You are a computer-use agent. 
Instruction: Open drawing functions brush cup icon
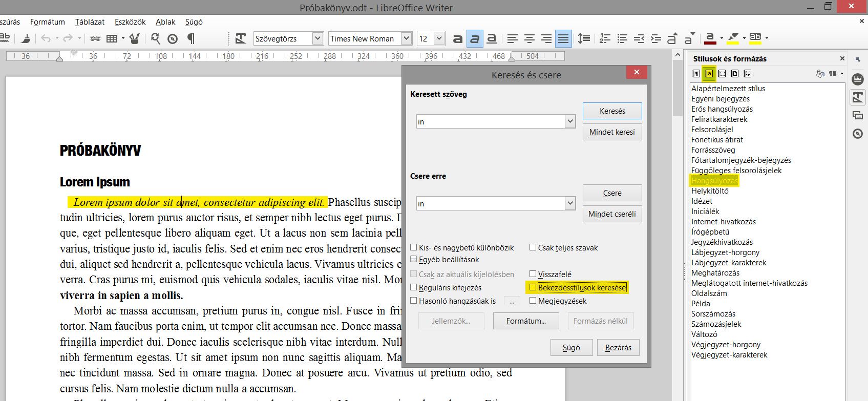coord(135,38)
